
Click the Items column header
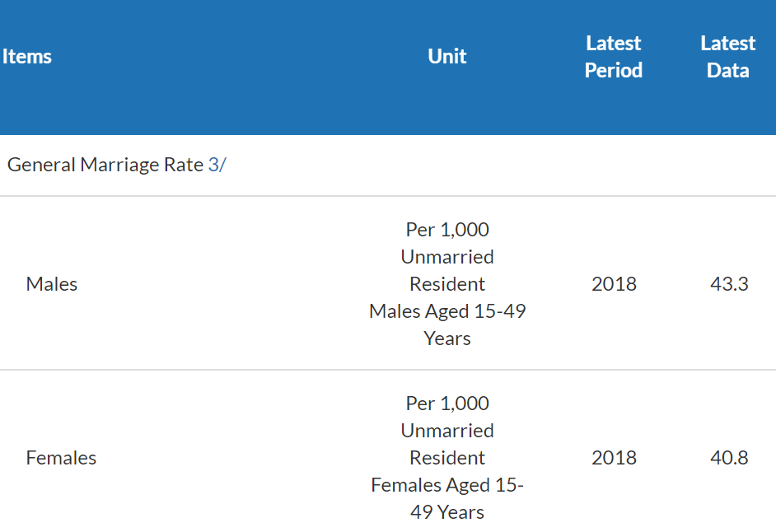27,57
